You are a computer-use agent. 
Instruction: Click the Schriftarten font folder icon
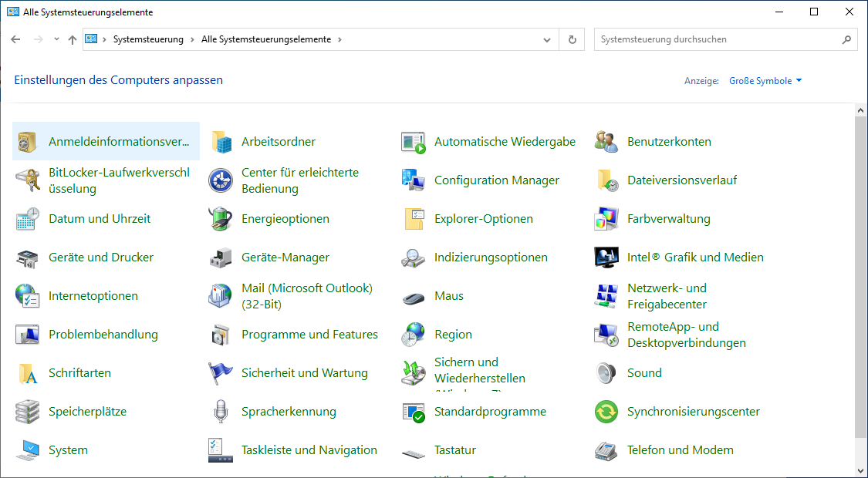[x=27, y=373]
